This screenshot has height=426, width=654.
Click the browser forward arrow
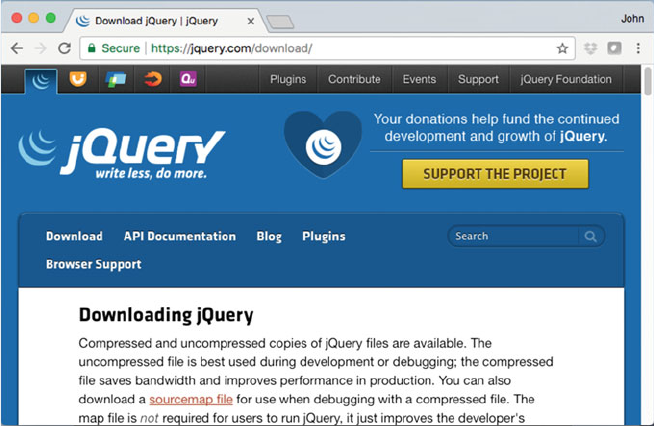tap(40, 48)
